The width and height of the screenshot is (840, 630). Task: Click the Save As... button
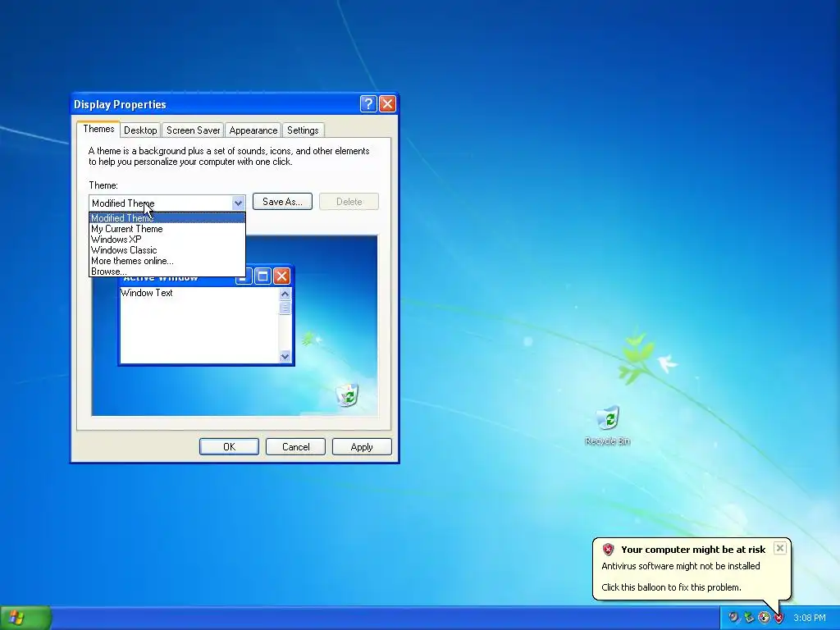[282, 202]
